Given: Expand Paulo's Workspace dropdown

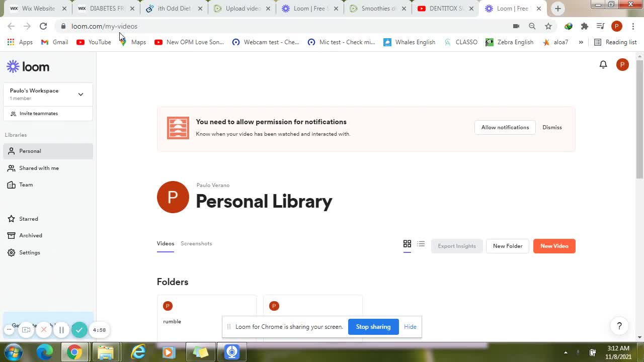Looking at the screenshot, I should coord(48,94).
